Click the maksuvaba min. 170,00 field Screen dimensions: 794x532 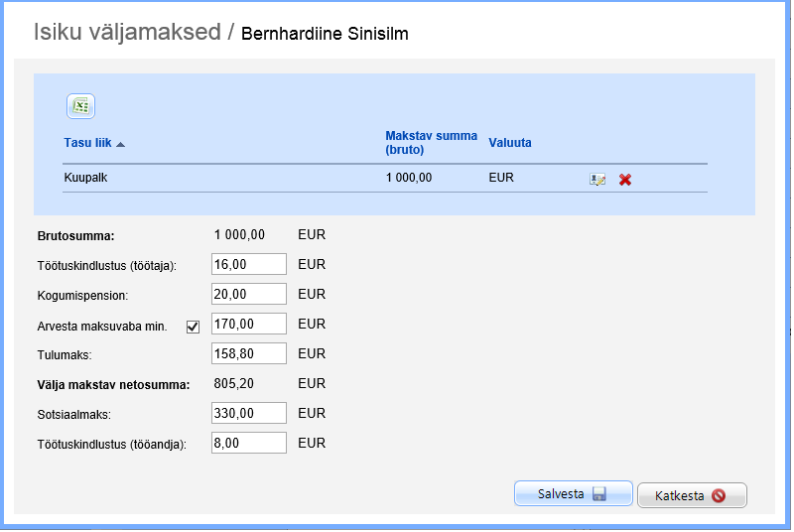pos(249,324)
